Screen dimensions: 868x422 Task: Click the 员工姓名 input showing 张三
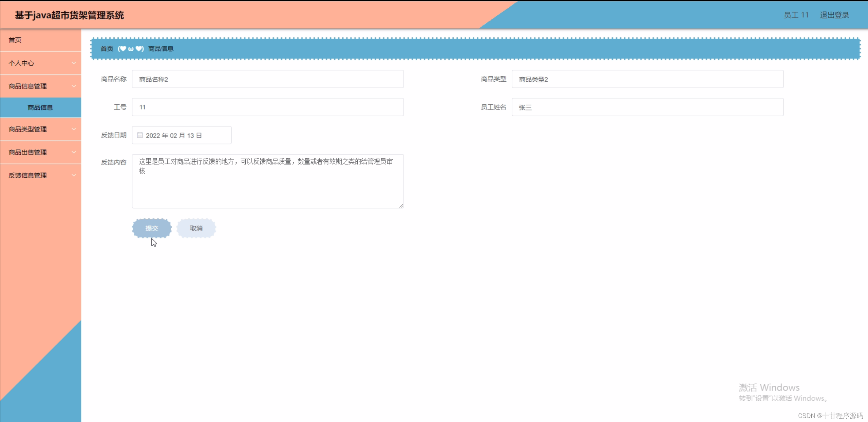647,107
